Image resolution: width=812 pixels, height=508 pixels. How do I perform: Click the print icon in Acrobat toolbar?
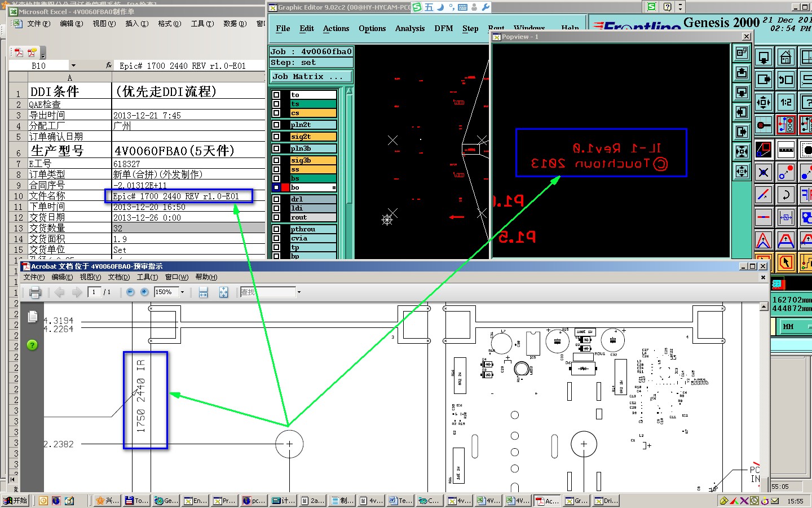point(35,292)
